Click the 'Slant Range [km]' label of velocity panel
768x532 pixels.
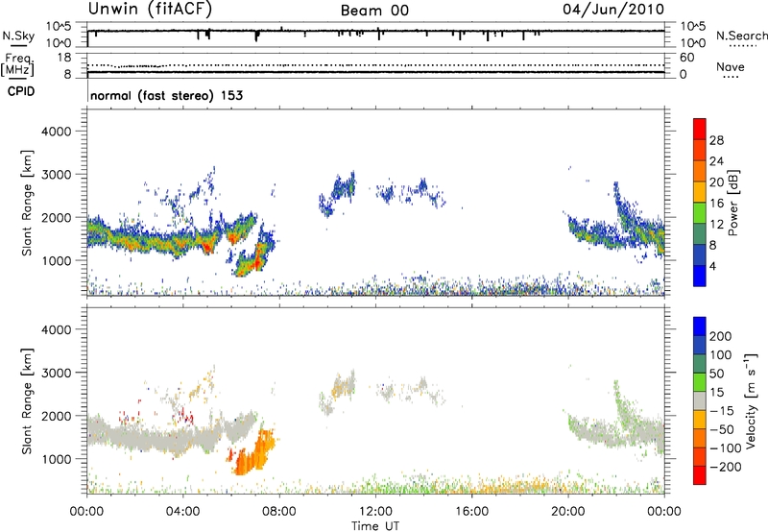click(27, 400)
